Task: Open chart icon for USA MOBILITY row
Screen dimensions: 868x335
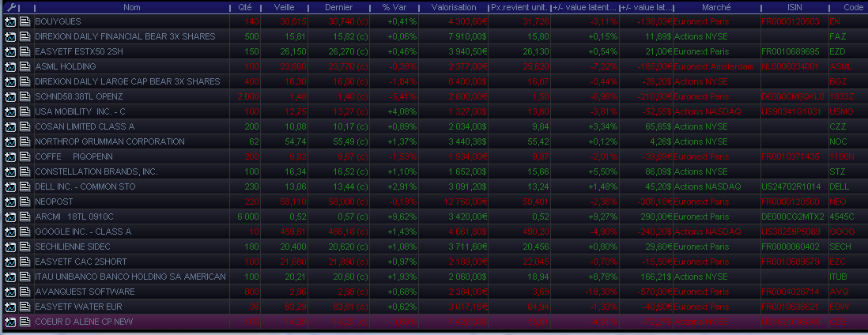Action: (10, 111)
